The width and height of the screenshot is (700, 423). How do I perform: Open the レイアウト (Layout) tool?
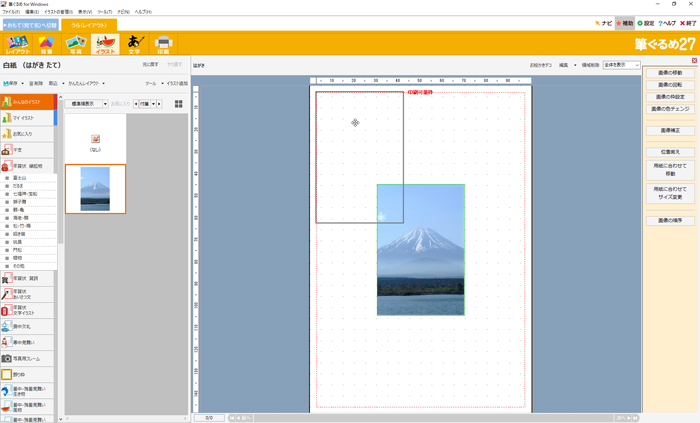click(x=18, y=43)
